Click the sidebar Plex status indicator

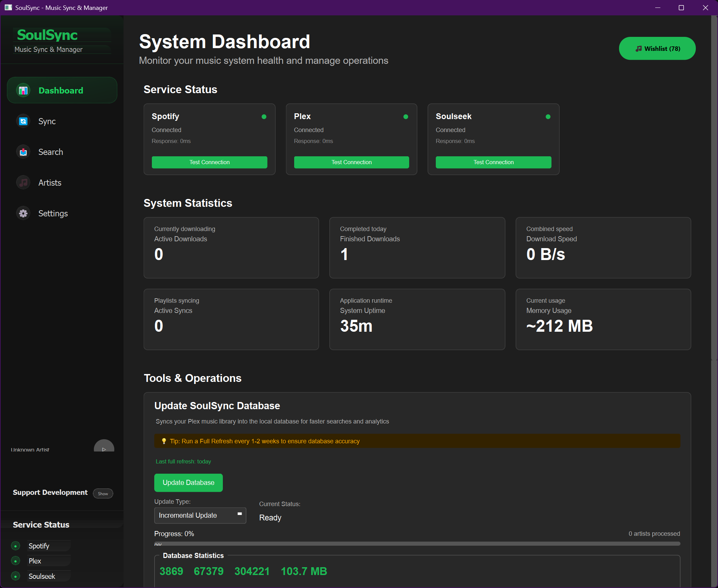click(15, 561)
